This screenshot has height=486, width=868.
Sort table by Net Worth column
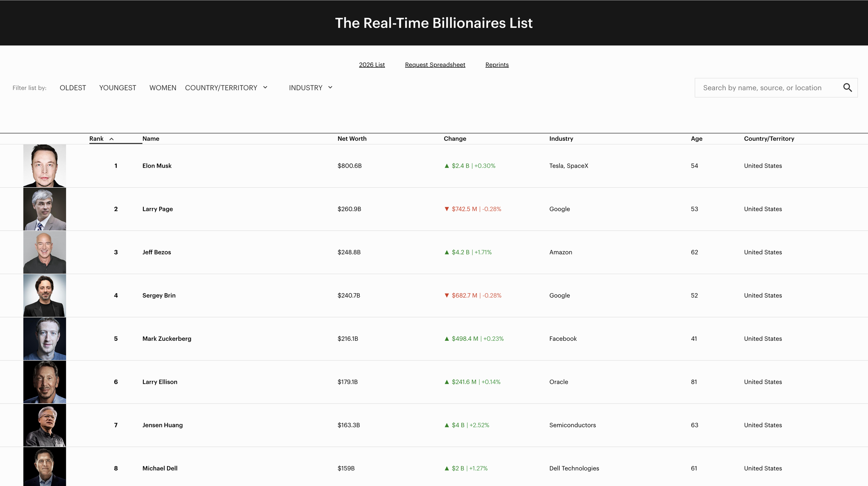point(352,139)
